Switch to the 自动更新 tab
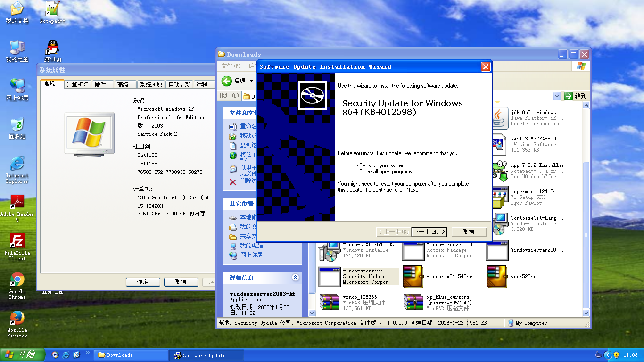Screen dimensions: 644x362 click(180, 85)
